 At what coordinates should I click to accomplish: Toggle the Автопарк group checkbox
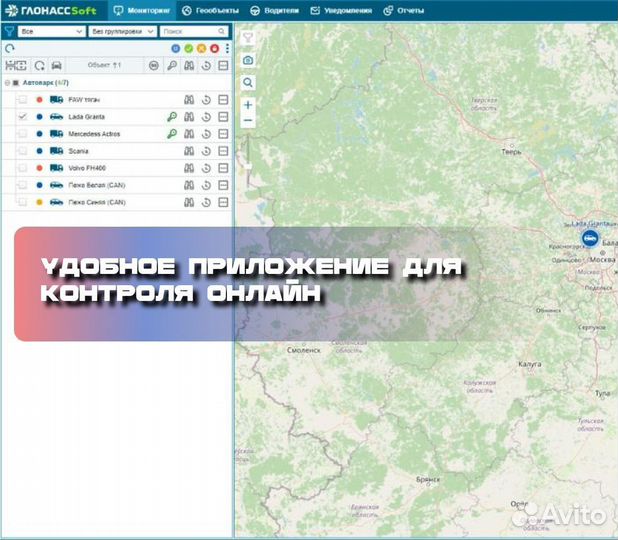click(x=16, y=83)
